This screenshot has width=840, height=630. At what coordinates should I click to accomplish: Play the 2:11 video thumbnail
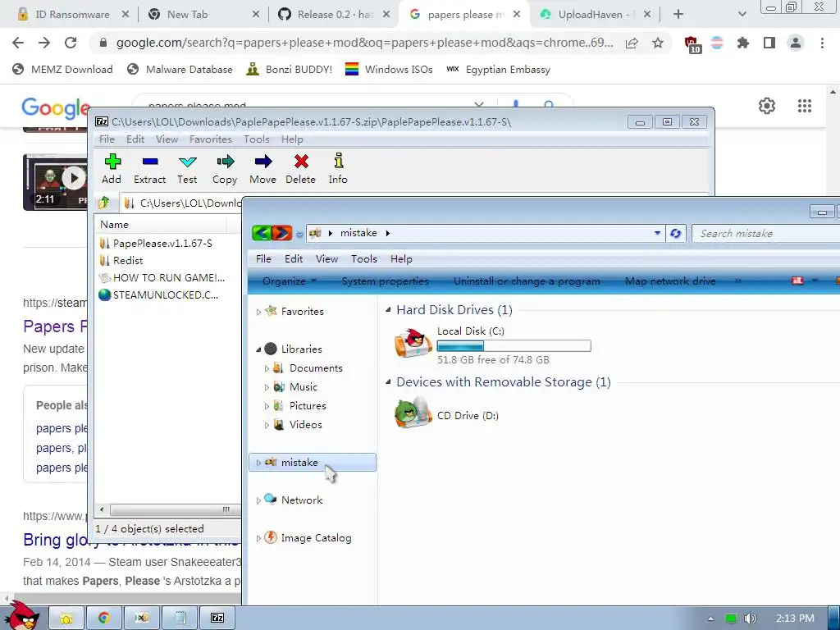(x=74, y=178)
